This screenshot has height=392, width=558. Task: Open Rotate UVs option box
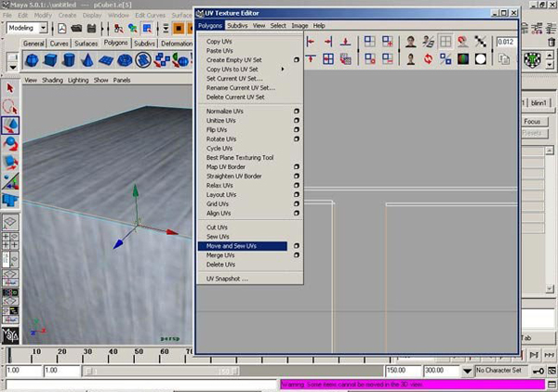(296, 139)
